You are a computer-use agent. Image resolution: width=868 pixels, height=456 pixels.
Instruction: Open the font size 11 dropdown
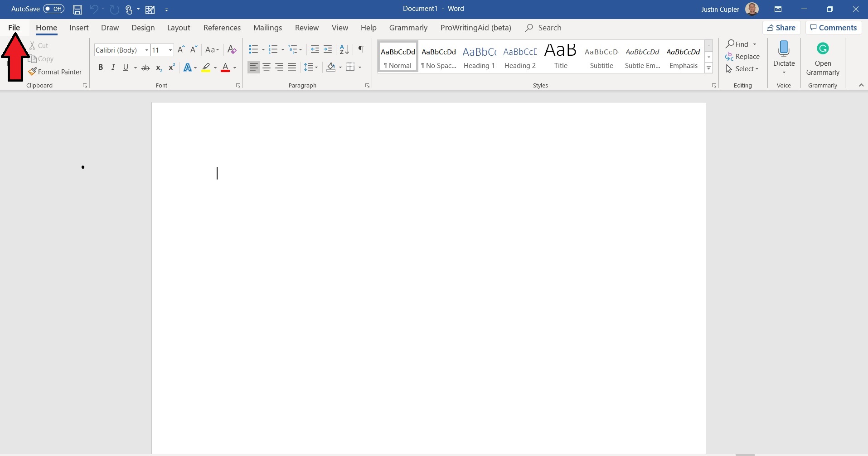pyautogui.click(x=170, y=50)
